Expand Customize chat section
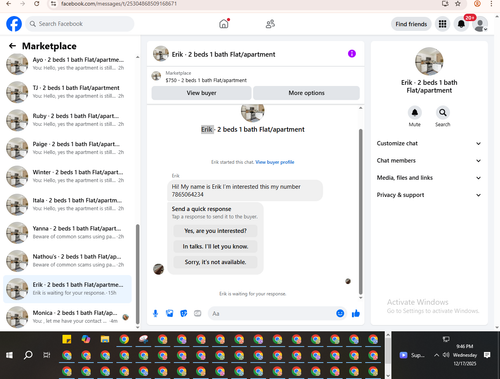Viewport: 500px width, 379px height. pyautogui.click(x=429, y=143)
